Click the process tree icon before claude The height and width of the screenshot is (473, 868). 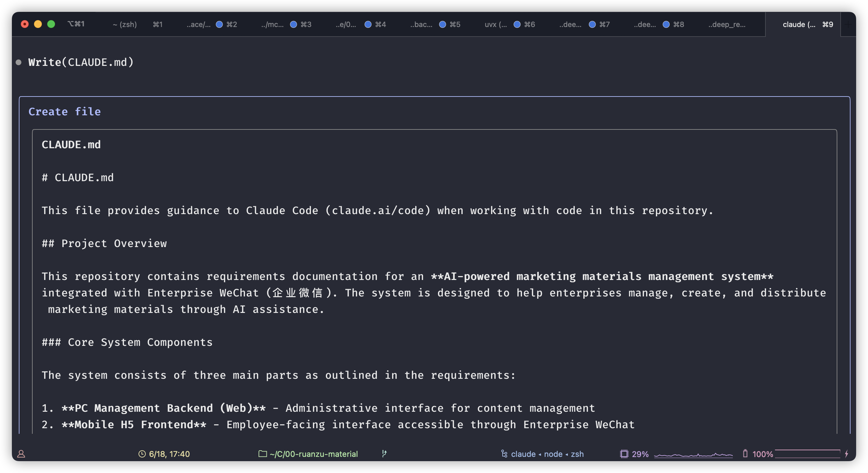pos(504,454)
